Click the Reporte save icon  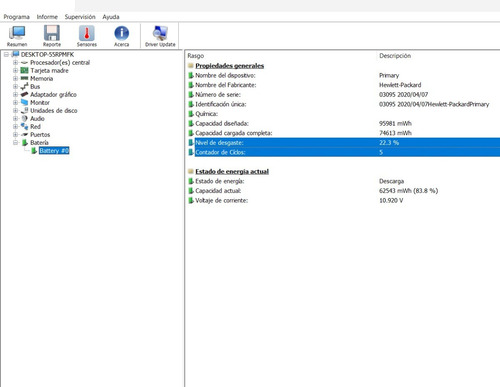(x=52, y=36)
